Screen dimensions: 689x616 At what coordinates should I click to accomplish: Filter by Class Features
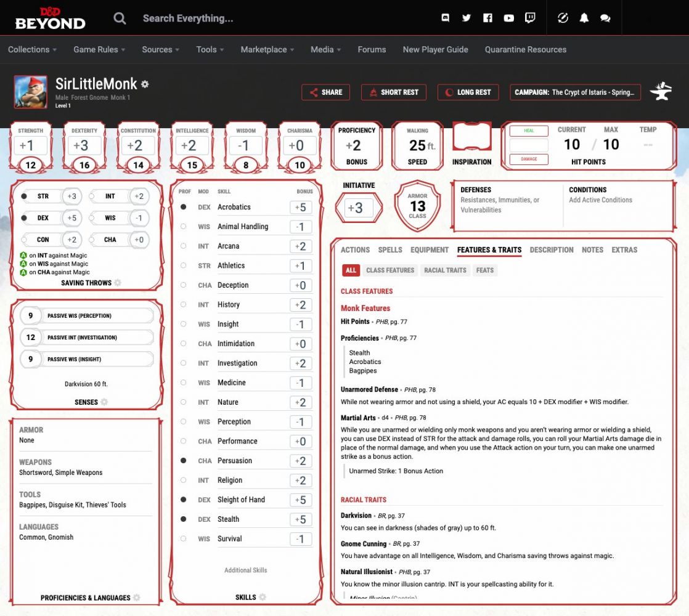[x=390, y=270]
